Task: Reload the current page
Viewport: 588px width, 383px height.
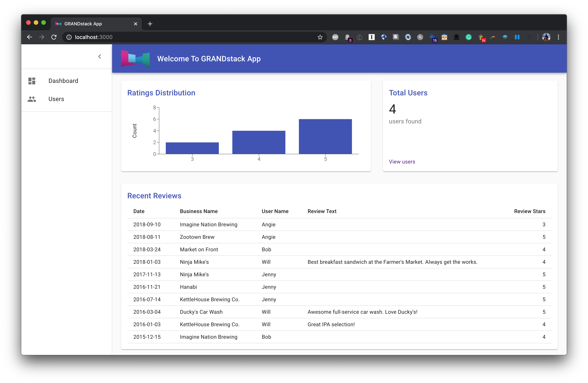Action: click(54, 37)
